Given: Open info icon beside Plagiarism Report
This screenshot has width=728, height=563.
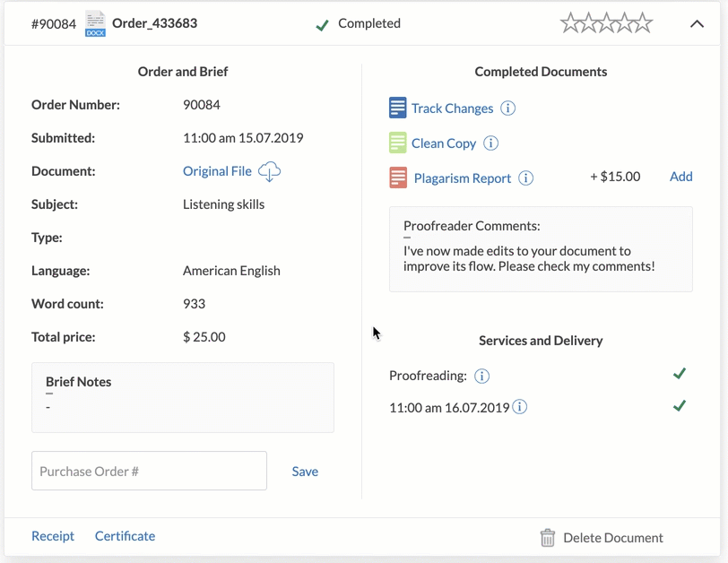Looking at the screenshot, I should coord(525,178).
